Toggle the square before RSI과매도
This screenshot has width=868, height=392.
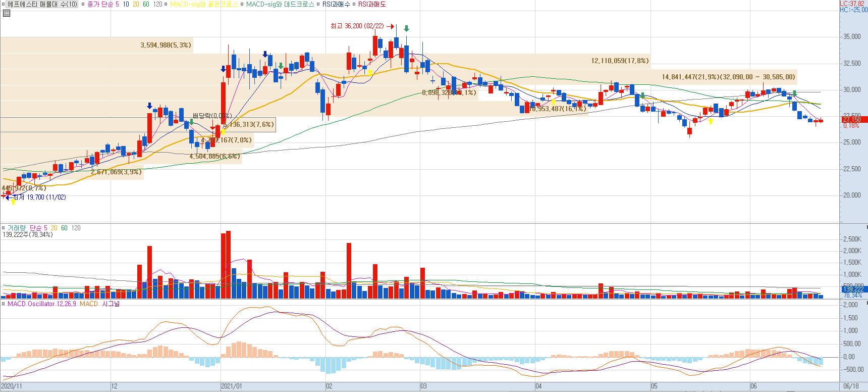click(x=354, y=4)
